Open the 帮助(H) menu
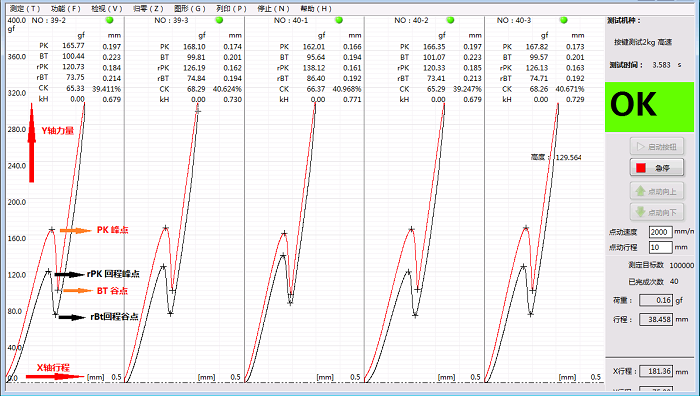Image resolution: width=700 pixels, height=396 pixels. [x=316, y=8]
